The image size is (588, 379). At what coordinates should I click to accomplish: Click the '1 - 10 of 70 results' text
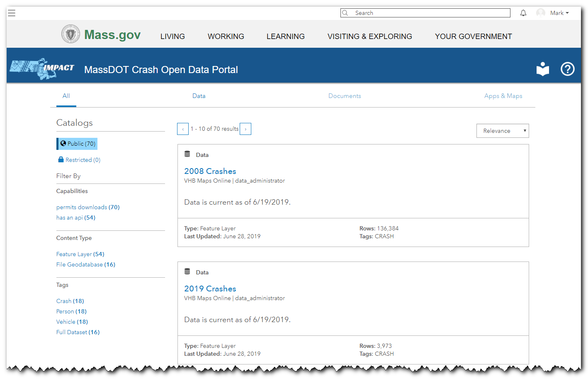coord(214,129)
